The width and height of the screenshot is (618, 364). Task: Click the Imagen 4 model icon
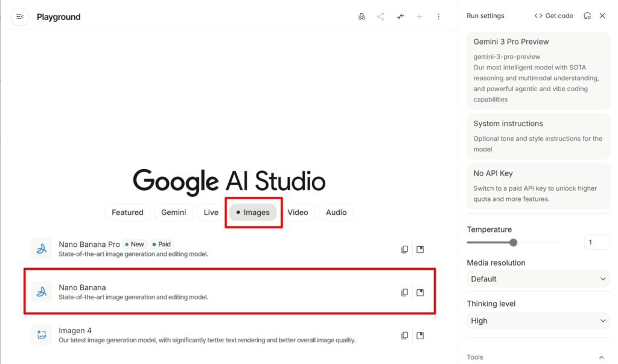click(42, 335)
